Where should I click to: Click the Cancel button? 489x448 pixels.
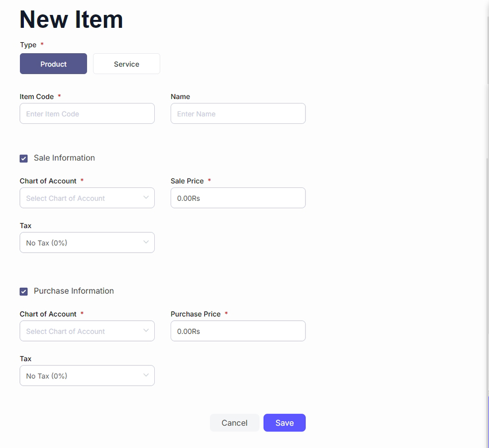pyautogui.click(x=234, y=423)
